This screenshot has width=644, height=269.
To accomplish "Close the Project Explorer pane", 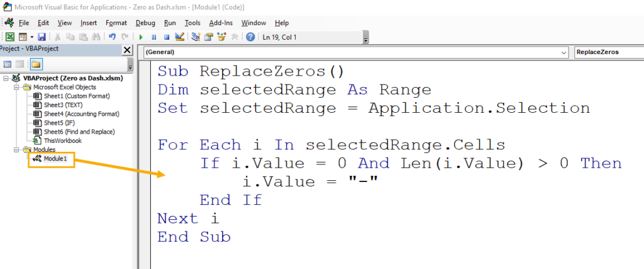I will [x=127, y=50].
